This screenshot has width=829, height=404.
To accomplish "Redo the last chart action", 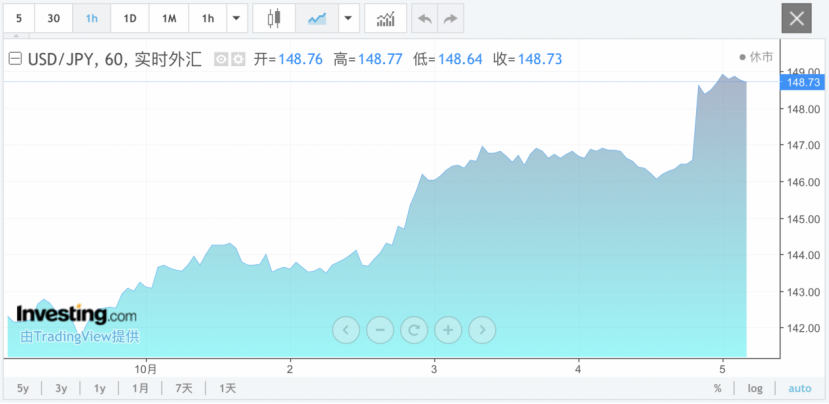I will (451, 18).
